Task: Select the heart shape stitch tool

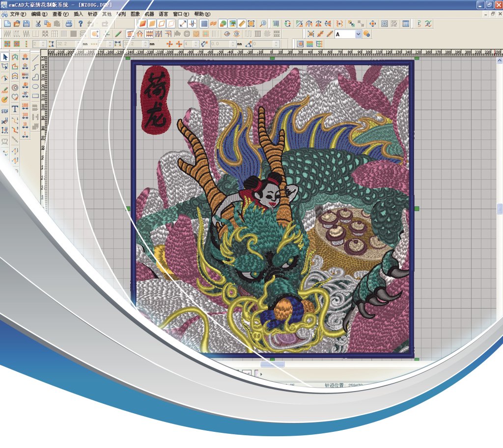Action: [x=15, y=97]
